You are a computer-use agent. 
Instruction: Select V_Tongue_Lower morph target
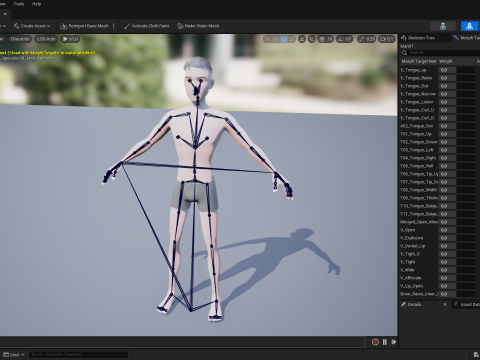[x=417, y=102]
